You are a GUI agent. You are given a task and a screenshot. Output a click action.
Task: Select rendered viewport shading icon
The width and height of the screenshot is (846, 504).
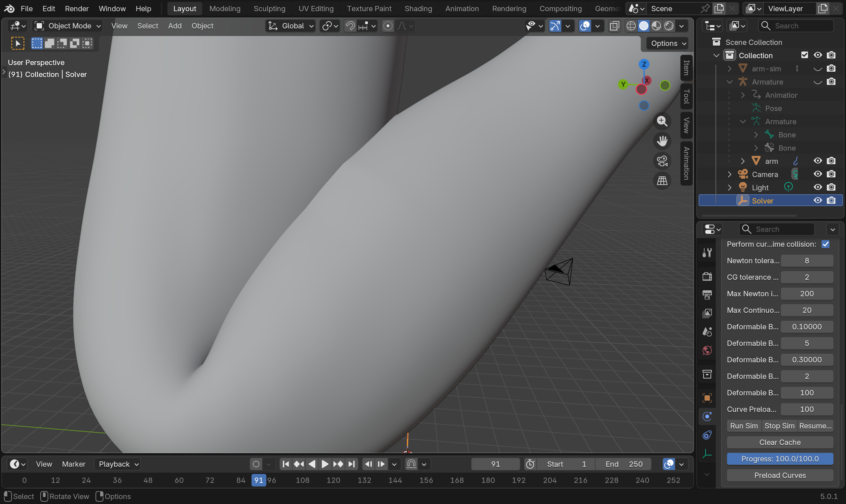(669, 26)
